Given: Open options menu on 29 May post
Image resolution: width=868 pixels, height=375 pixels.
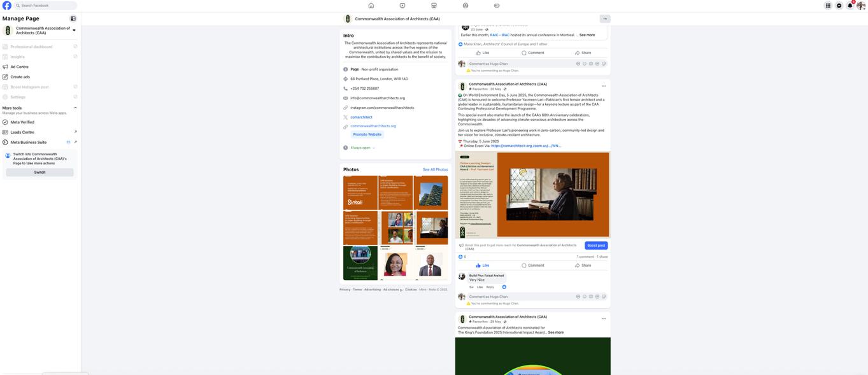Looking at the screenshot, I should (604, 319).
